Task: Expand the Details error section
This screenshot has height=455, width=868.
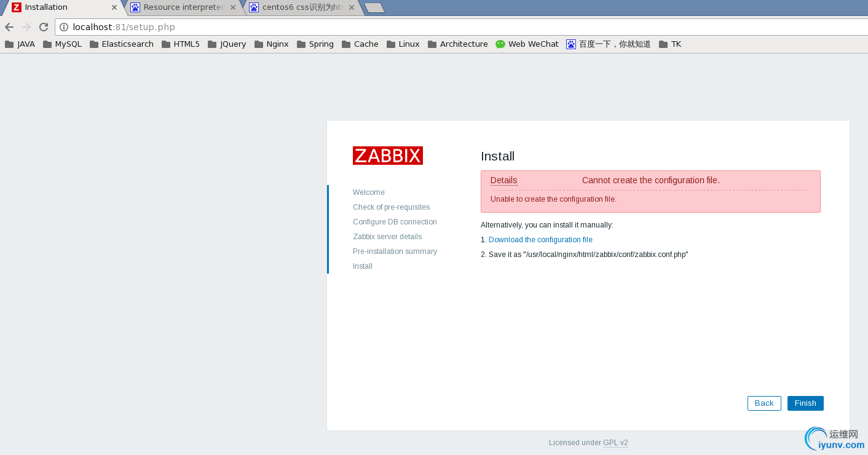Action: point(503,180)
